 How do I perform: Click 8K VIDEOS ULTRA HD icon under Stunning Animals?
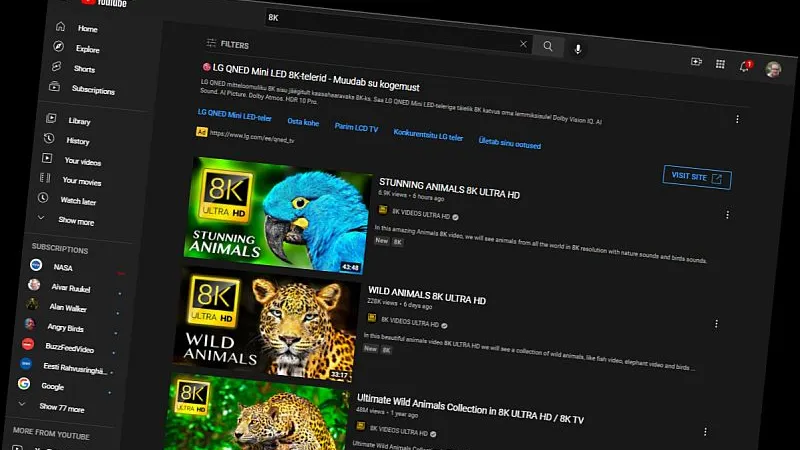tap(383, 210)
